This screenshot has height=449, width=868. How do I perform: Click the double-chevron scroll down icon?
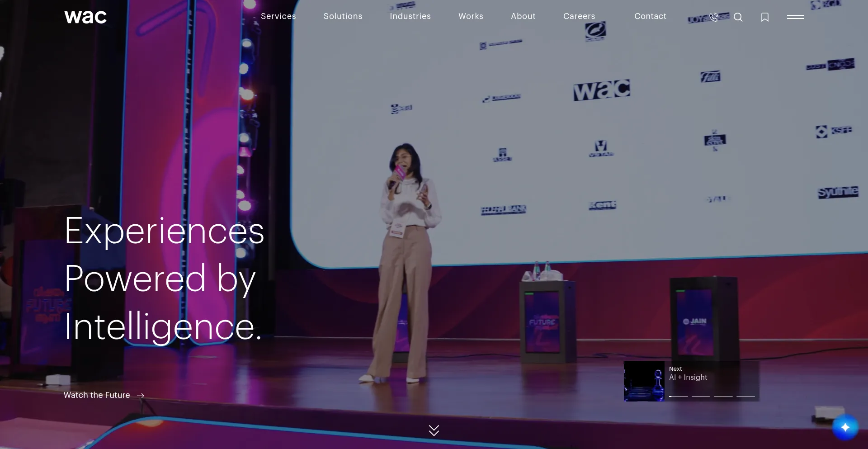pyautogui.click(x=434, y=430)
